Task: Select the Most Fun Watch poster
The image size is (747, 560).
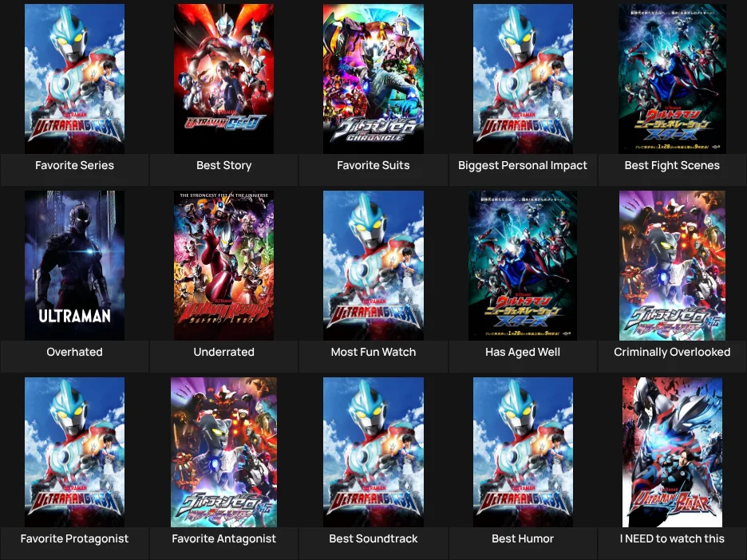Action: [373, 265]
